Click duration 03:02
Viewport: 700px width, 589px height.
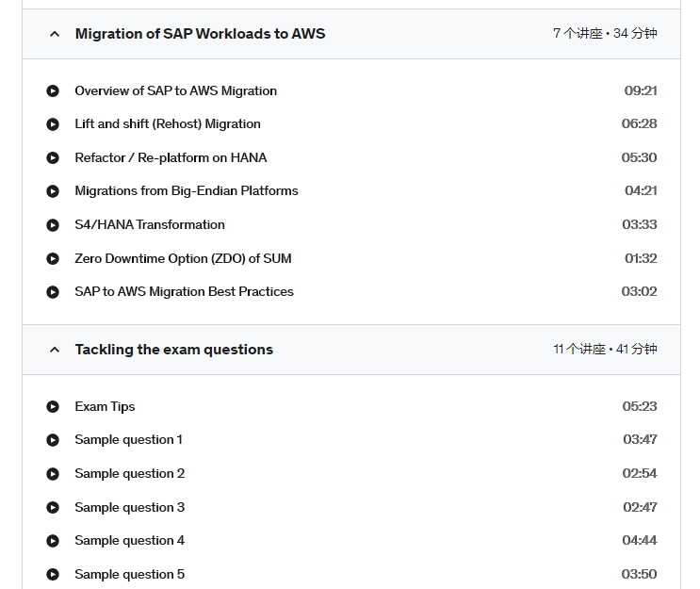(640, 291)
